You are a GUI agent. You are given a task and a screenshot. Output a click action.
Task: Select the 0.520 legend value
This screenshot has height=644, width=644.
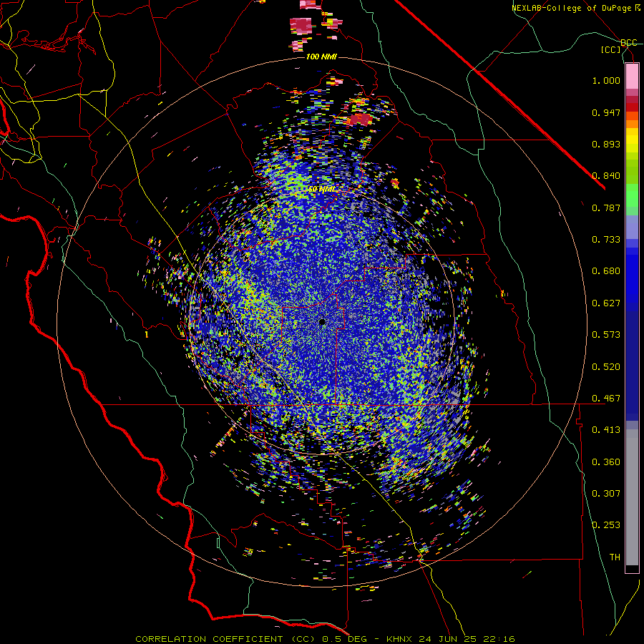coord(606,367)
